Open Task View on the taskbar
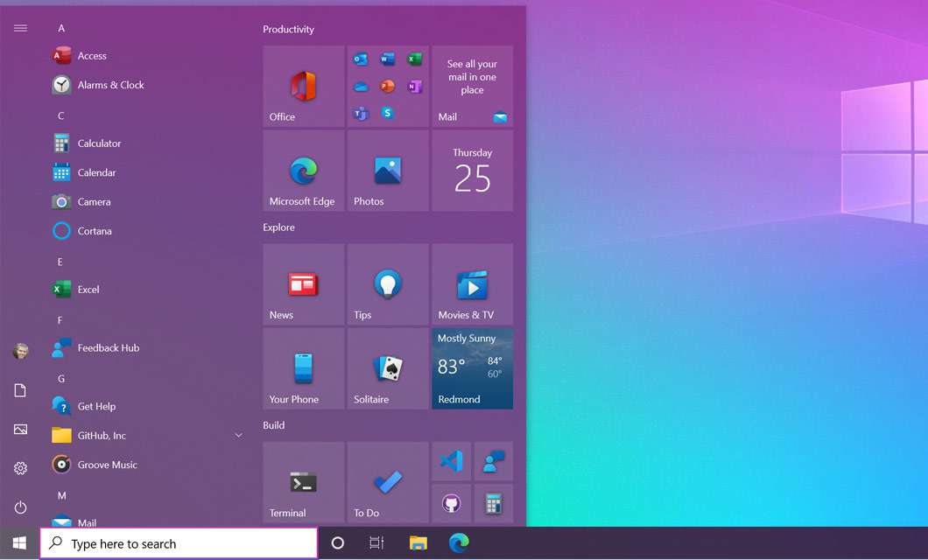The image size is (928, 560). [x=376, y=542]
